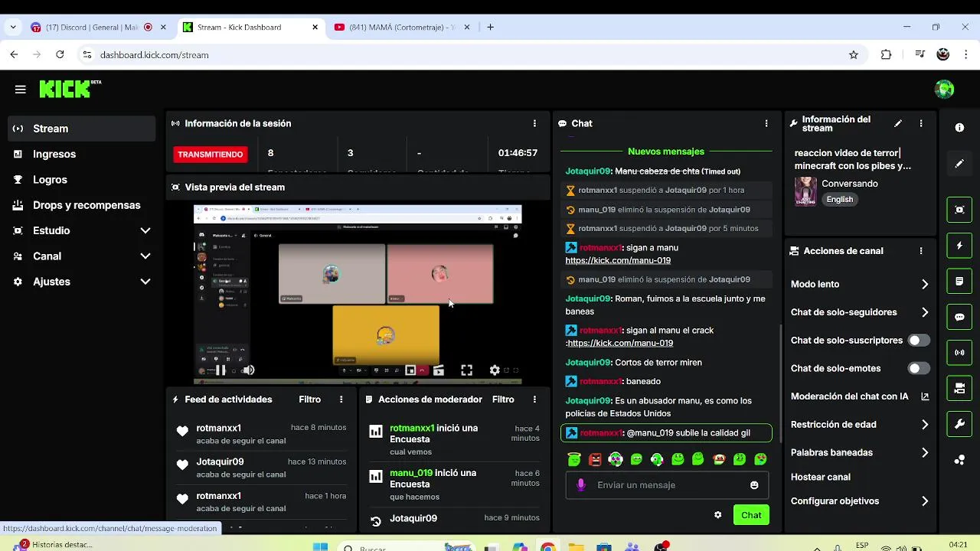The width and height of the screenshot is (980, 551).
Task: Open a new browser tab
Action: (490, 27)
